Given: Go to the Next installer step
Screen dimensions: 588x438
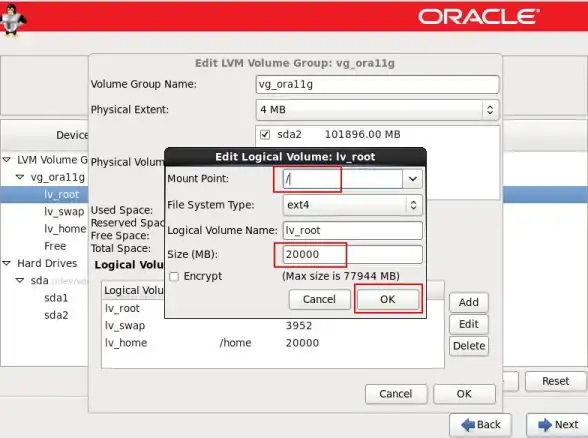Looking at the screenshot, I should (557, 425).
